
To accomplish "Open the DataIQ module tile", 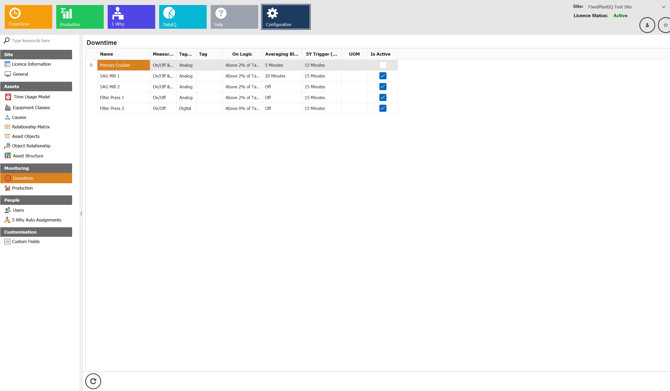I will click(182, 17).
